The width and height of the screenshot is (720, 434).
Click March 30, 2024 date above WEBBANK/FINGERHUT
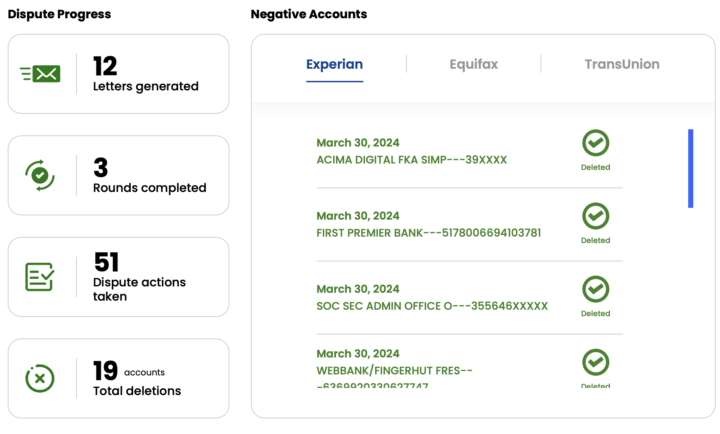(358, 354)
